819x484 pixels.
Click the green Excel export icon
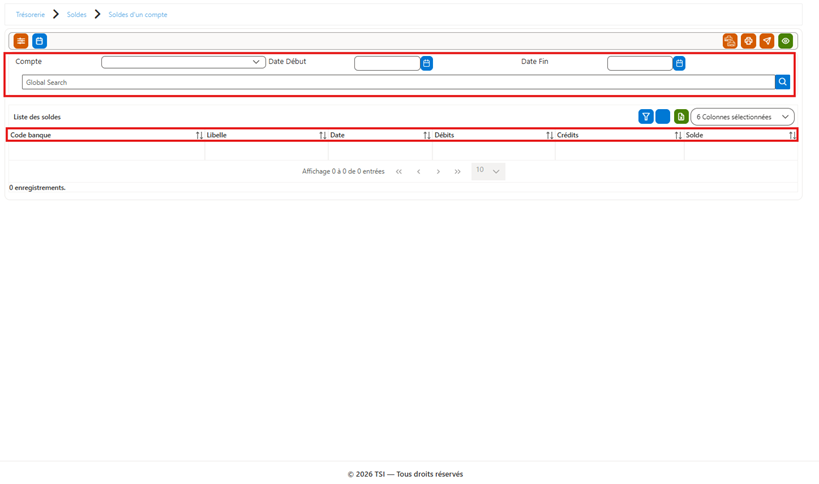coord(681,116)
